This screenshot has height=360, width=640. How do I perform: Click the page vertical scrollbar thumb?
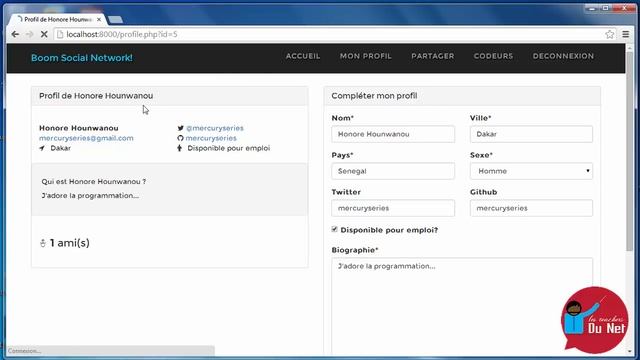pyautogui.click(x=629, y=151)
